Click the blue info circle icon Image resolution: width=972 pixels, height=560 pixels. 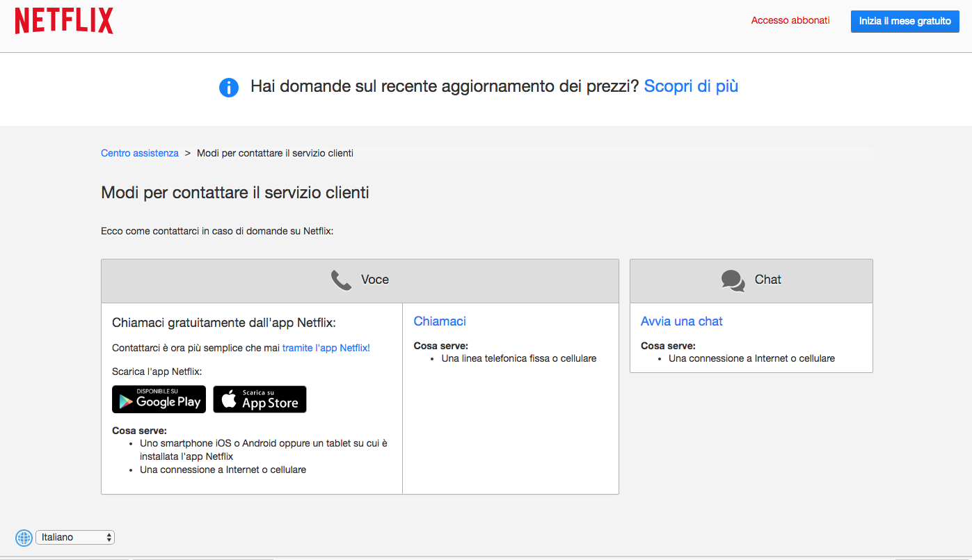229,88
